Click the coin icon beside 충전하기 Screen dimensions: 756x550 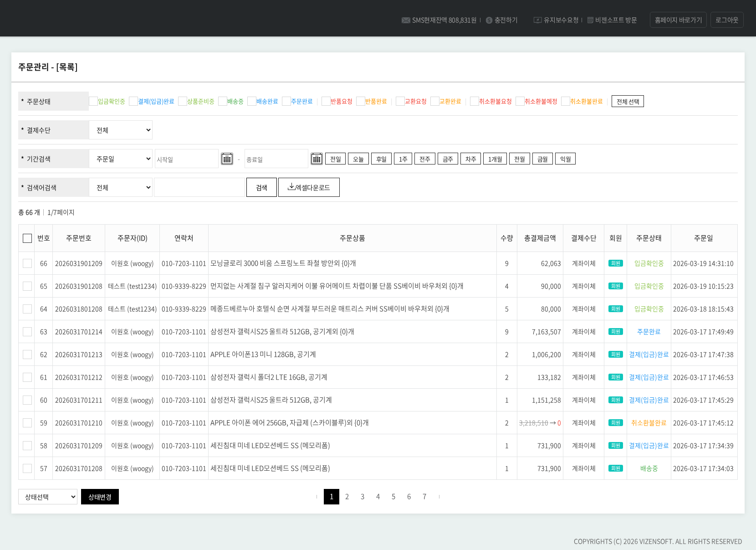(x=489, y=21)
